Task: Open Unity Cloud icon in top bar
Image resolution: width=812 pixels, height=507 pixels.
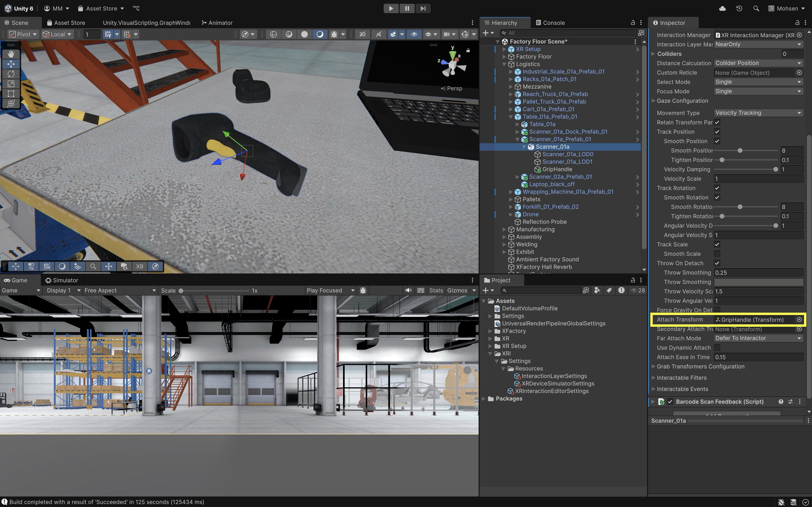Action: click(722, 8)
